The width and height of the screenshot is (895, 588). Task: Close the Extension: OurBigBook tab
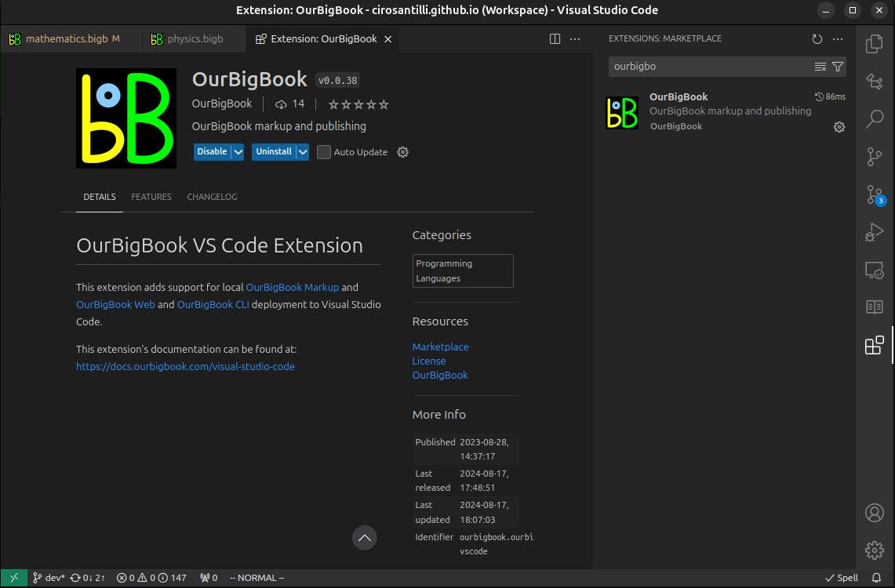tap(387, 39)
